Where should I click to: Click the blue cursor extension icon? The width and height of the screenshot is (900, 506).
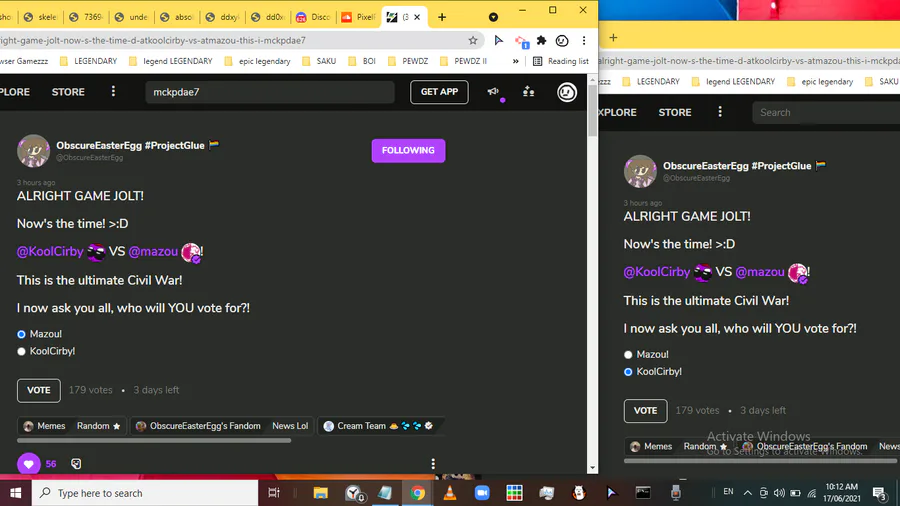click(x=498, y=40)
